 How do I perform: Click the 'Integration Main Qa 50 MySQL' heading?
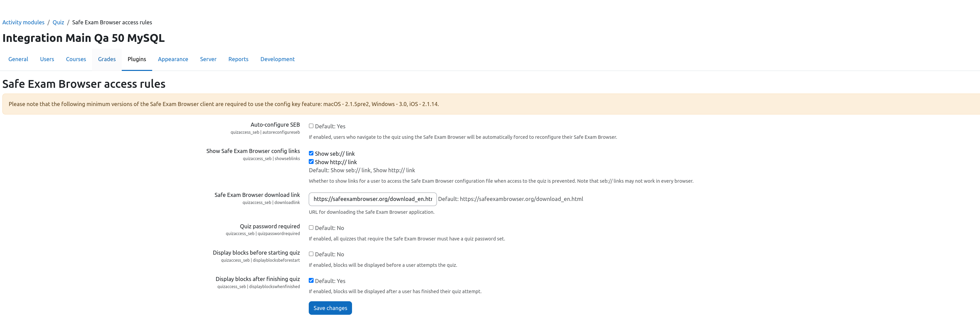[x=84, y=38]
